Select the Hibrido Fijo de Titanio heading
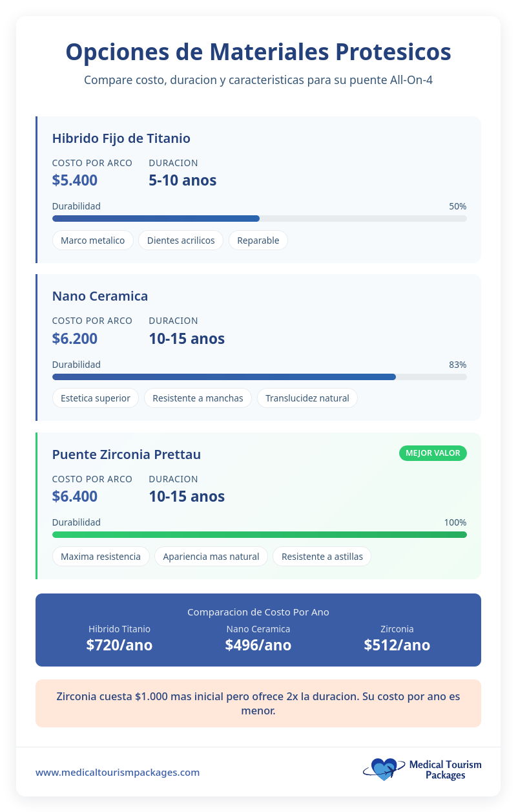 [x=121, y=138]
